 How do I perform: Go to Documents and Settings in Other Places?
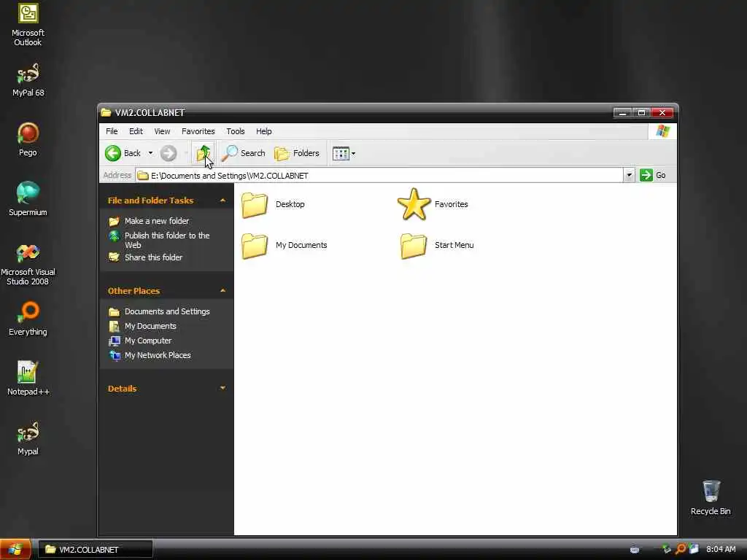point(167,311)
